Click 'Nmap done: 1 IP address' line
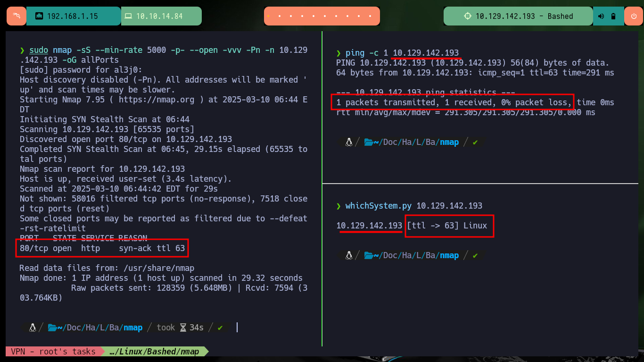Screen dimensions: 644x362 click(x=161, y=278)
